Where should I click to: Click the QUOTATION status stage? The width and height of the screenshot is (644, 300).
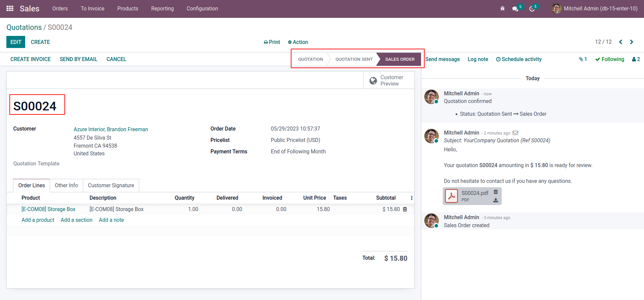point(311,59)
